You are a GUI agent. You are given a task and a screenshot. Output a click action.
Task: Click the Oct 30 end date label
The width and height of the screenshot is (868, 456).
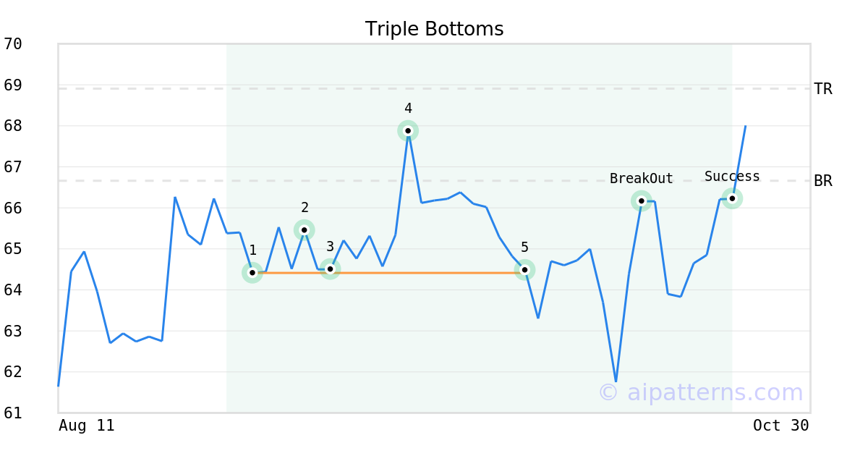tap(780, 426)
